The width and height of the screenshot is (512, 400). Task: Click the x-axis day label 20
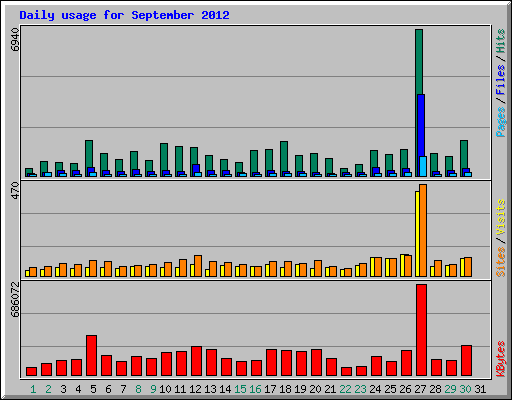315,389
